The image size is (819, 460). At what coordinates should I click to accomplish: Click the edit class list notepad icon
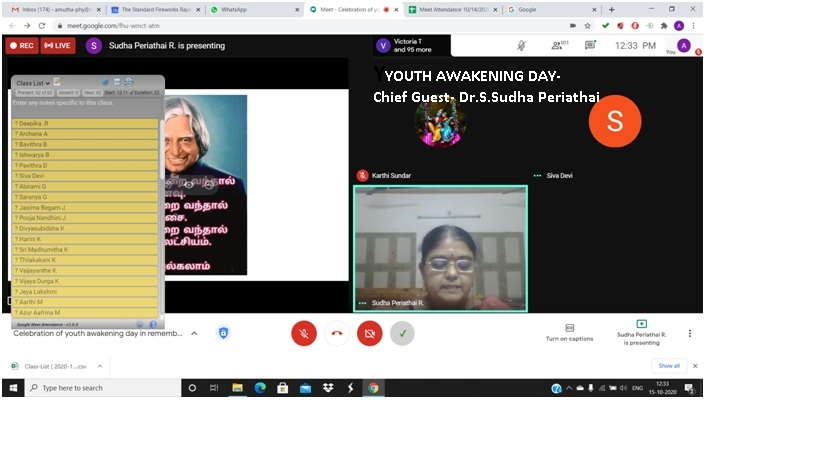tap(57, 81)
